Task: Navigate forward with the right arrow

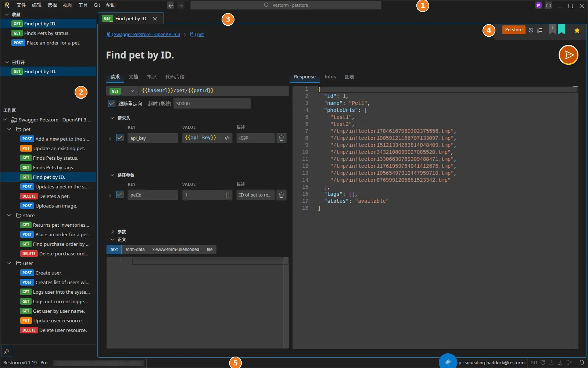Action: (x=180, y=6)
